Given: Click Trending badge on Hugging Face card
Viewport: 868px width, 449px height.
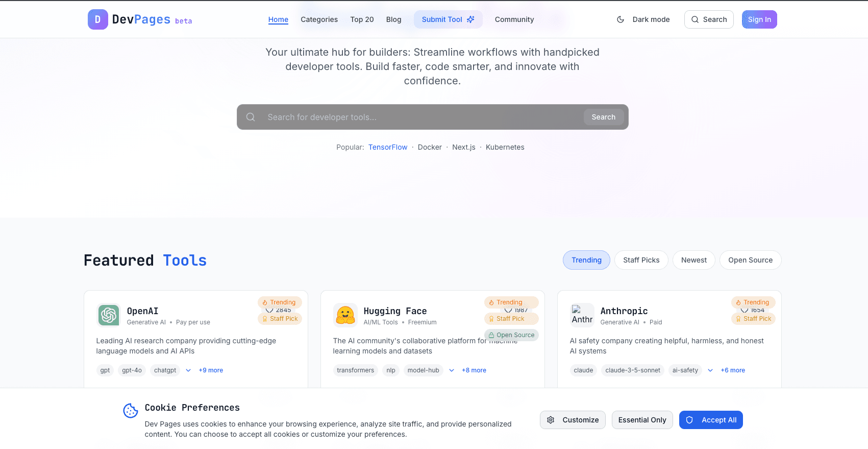Looking at the screenshot, I should [511, 302].
